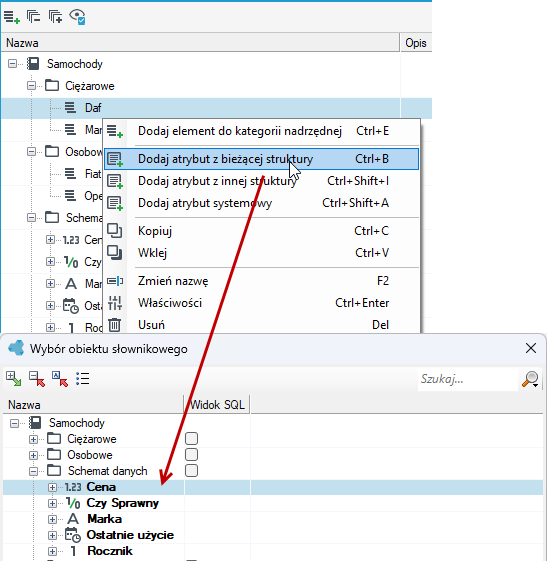Choose Dodaj atrybut z bieżącej struktury

[x=261, y=159]
